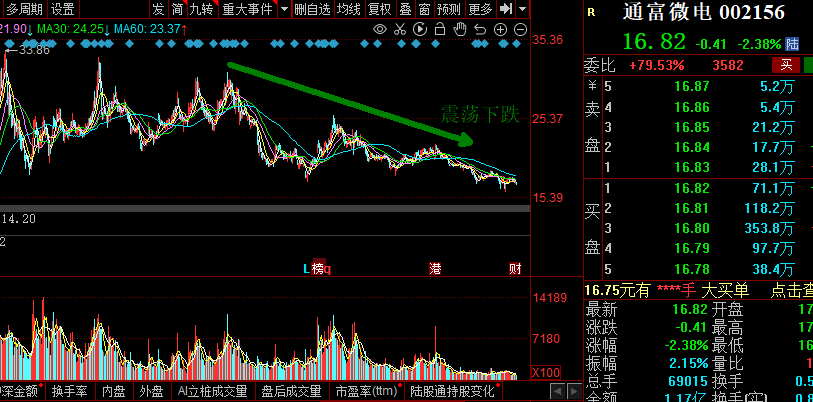813x402 pixels.
Task: Click the 港 event marker on chart
Action: point(435,269)
